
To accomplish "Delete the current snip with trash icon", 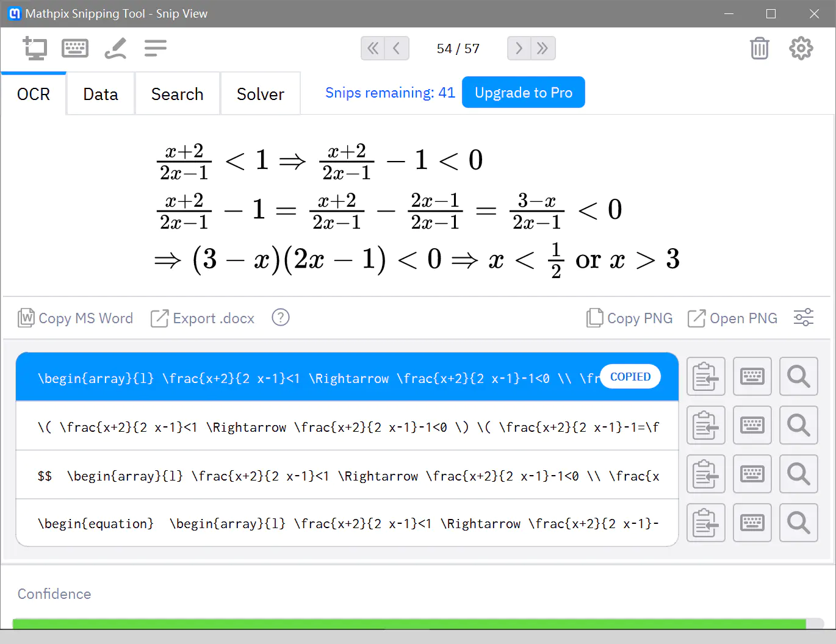I will tap(760, 48).
